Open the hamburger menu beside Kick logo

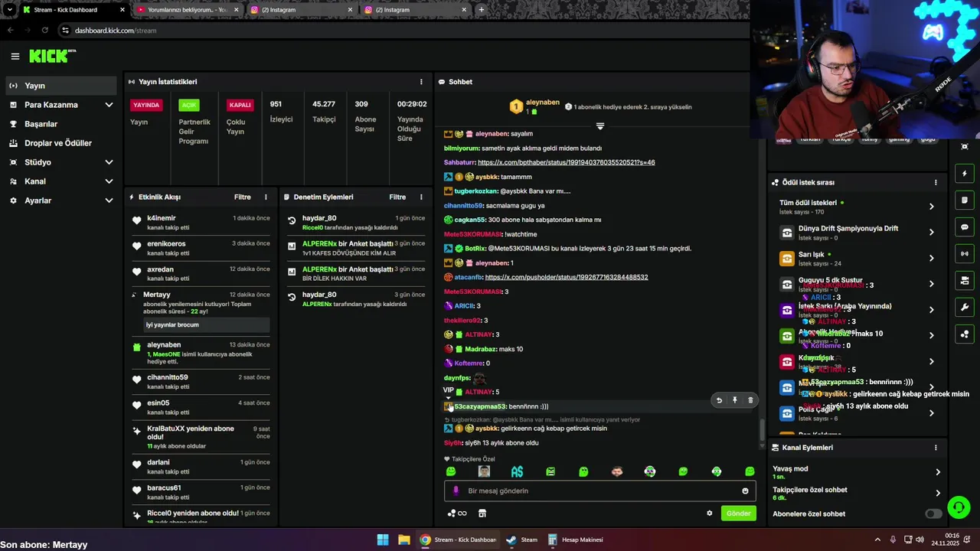(15, 56)
